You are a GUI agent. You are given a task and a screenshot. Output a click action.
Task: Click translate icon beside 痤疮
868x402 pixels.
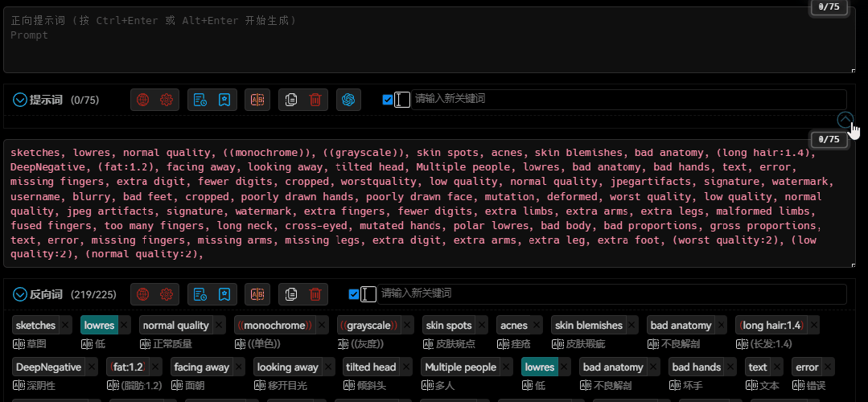point(503,344)
